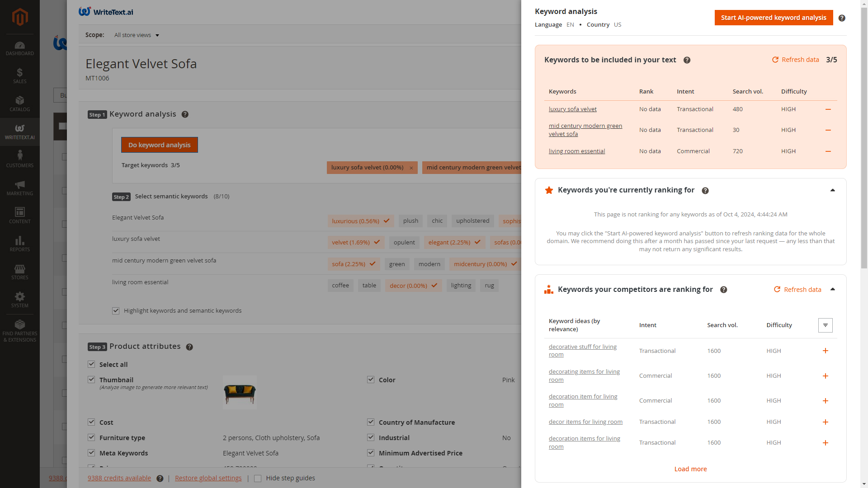Add decorative stuff for living room keyword

click(825, 351)
